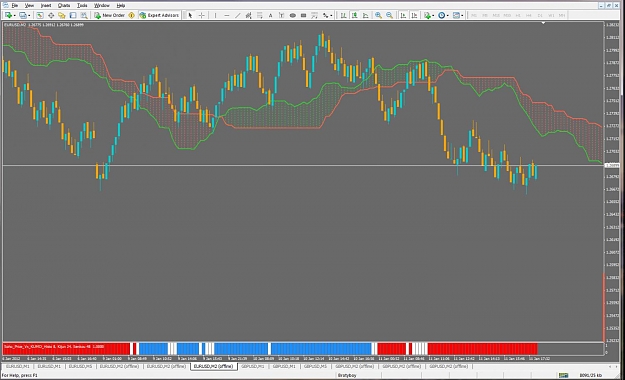Open the Help menu
This screenshot has width=625, height=380.
[121, 6]
